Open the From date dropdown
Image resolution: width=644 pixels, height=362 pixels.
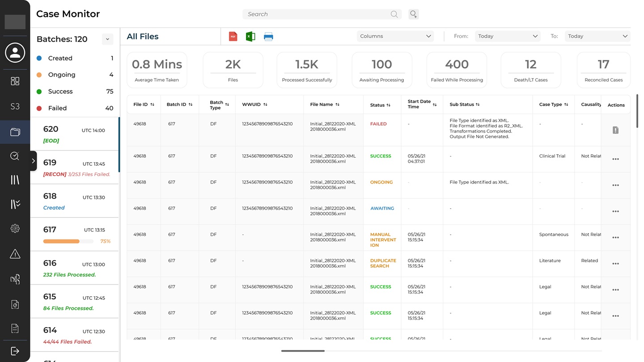click(507, 36)
